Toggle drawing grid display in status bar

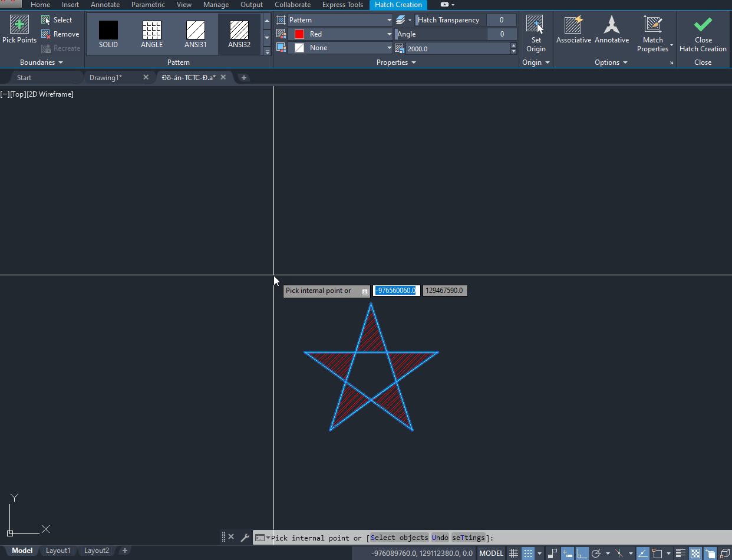[514, 554]
